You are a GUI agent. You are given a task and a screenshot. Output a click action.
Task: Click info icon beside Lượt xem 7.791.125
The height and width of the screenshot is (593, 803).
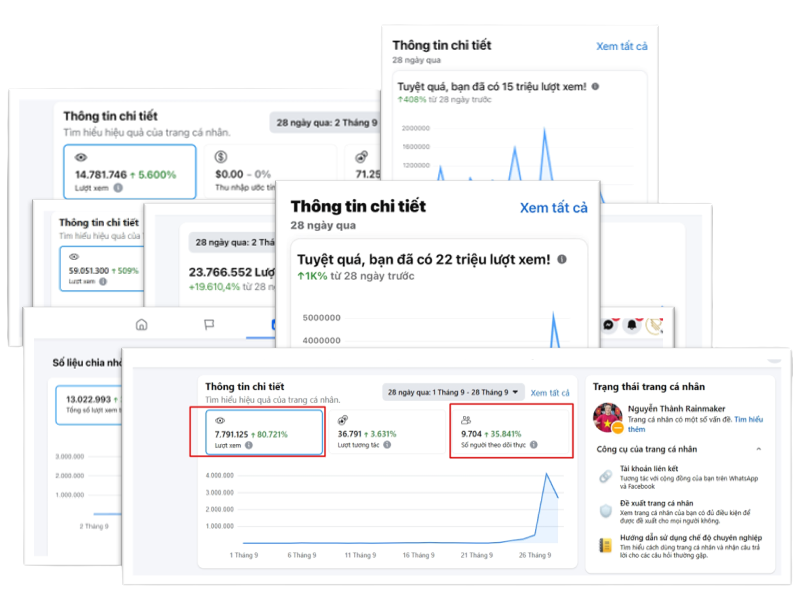tap(249, 445)
